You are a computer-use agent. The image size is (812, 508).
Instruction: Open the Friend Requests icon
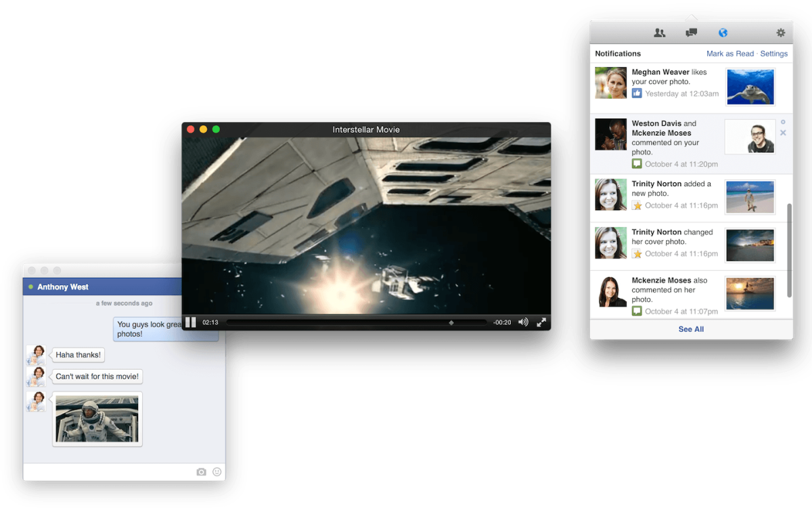[x=660, y=32]
